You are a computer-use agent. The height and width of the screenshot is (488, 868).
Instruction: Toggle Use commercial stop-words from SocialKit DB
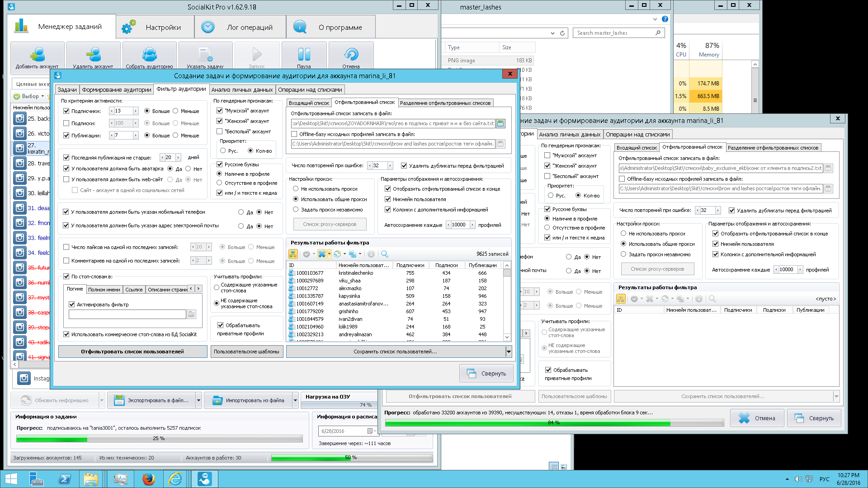click(x=66, y=334)
